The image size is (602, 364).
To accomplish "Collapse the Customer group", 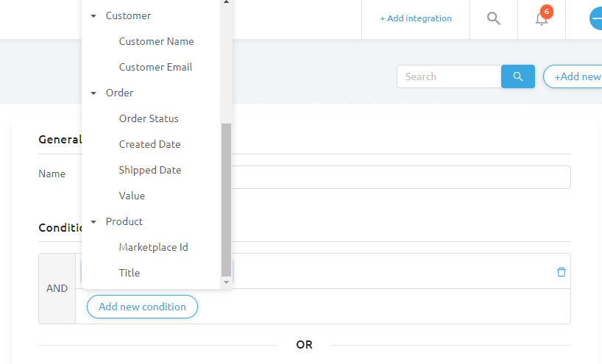I will pyautogui.click(x=93, y=15).
